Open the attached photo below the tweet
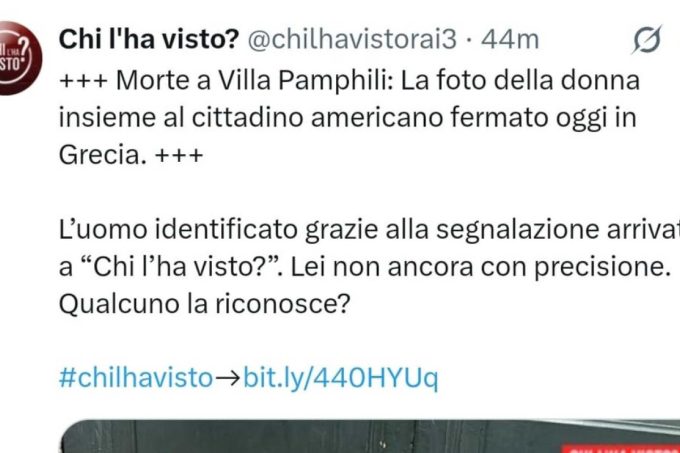Screen dimensions: 680x453 [369, 436]
